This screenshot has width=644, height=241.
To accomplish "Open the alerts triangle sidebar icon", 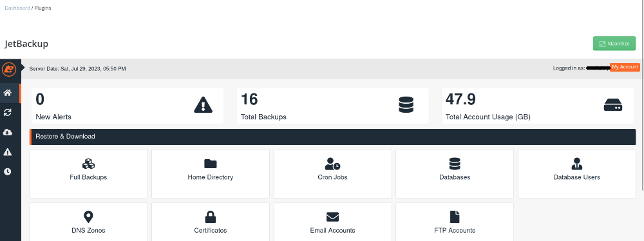I will 7,152.
